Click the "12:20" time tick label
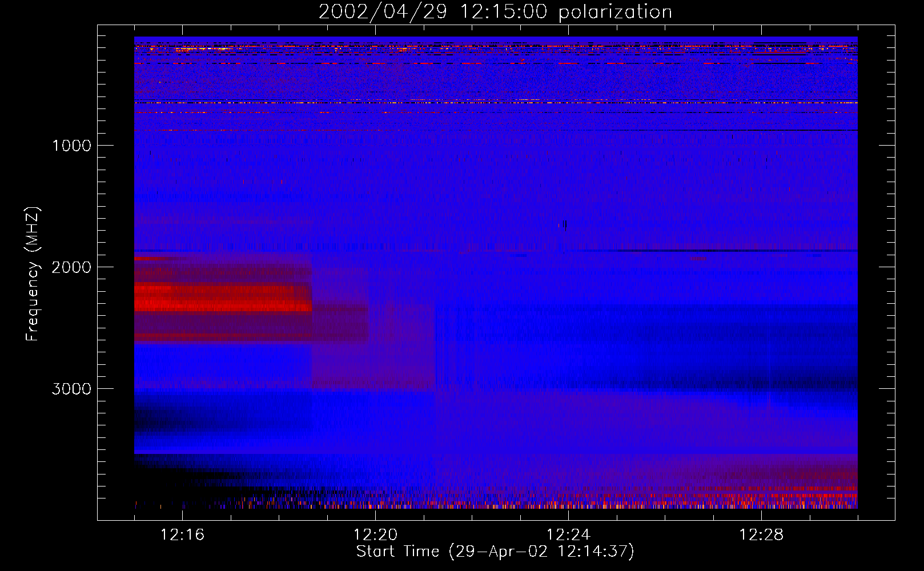 375,535
